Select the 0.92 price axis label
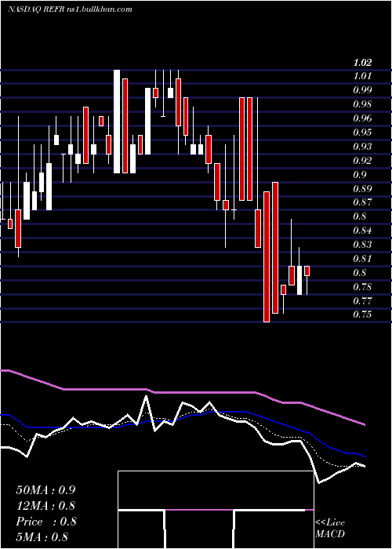Viewport: 392px width, 549px height. (362, 161)
